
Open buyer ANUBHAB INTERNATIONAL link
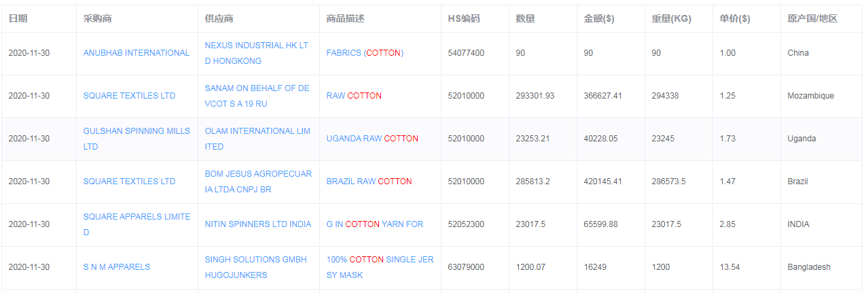[136, 53]
